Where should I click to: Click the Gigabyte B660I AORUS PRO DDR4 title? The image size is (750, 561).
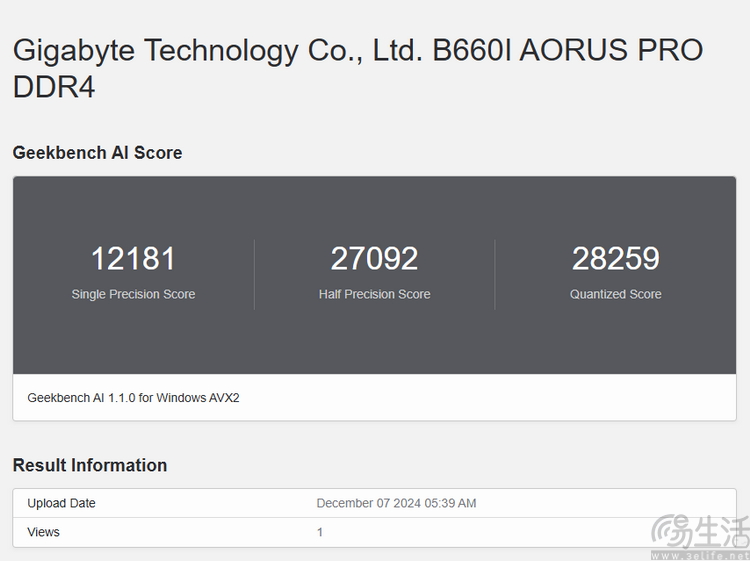click(x=358, y=69)
